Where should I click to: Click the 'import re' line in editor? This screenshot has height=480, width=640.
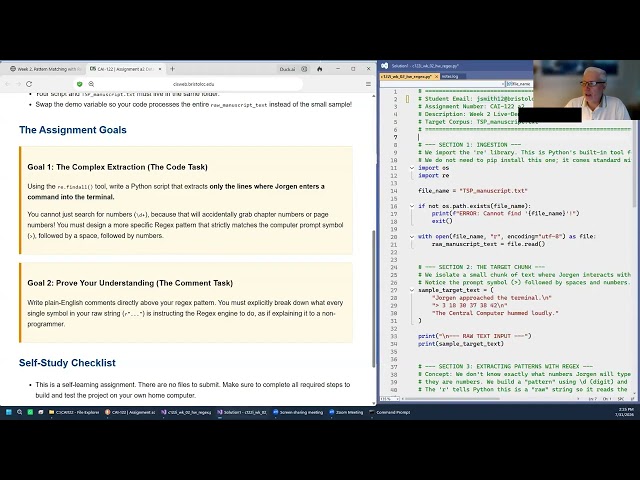click(x=433, y=176)
